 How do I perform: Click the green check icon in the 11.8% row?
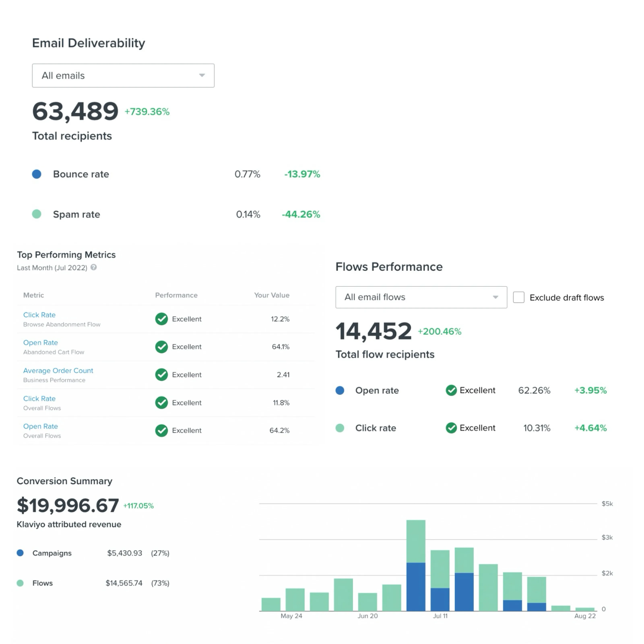click(x=162, y=403)
